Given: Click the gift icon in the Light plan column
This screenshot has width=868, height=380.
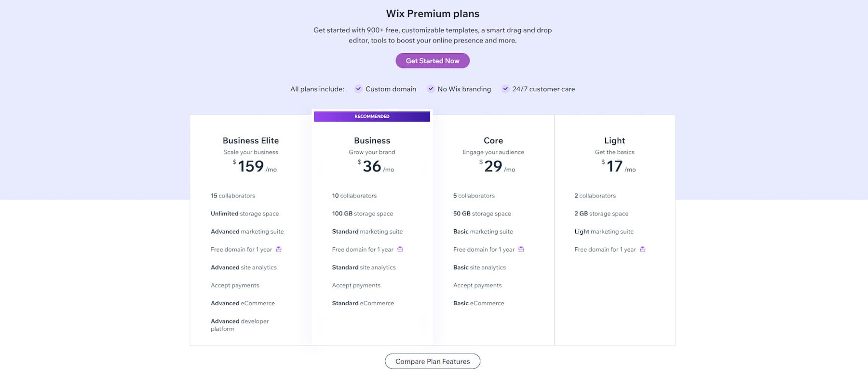Looking at the screenshot, I should tap(643, 249).
